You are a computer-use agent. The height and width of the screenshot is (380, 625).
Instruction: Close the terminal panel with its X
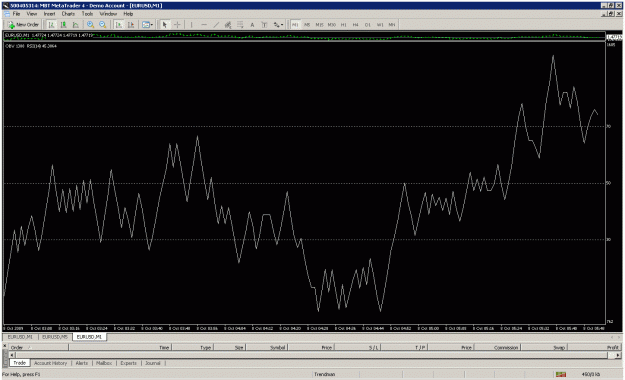(x=5, y=346)
